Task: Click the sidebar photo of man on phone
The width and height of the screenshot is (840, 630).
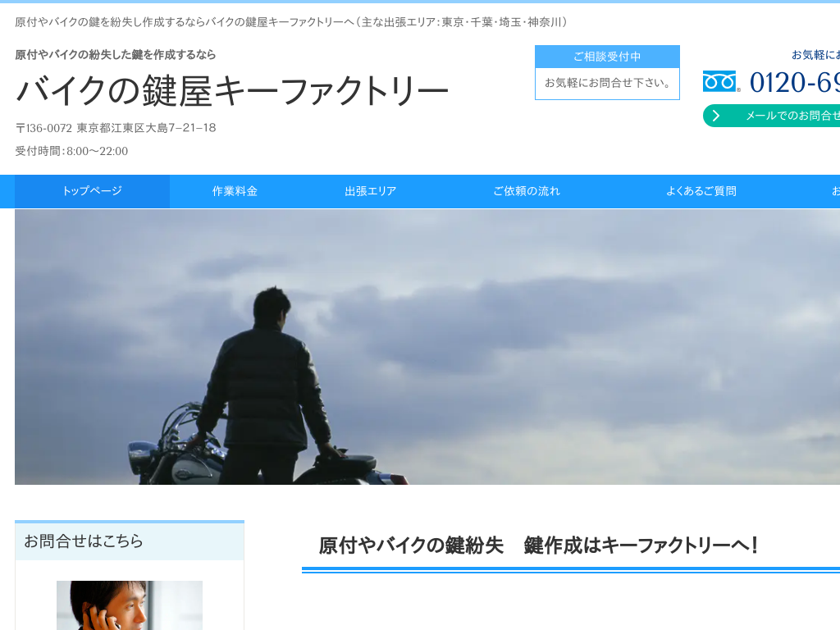Action: [x=129, y=605]
